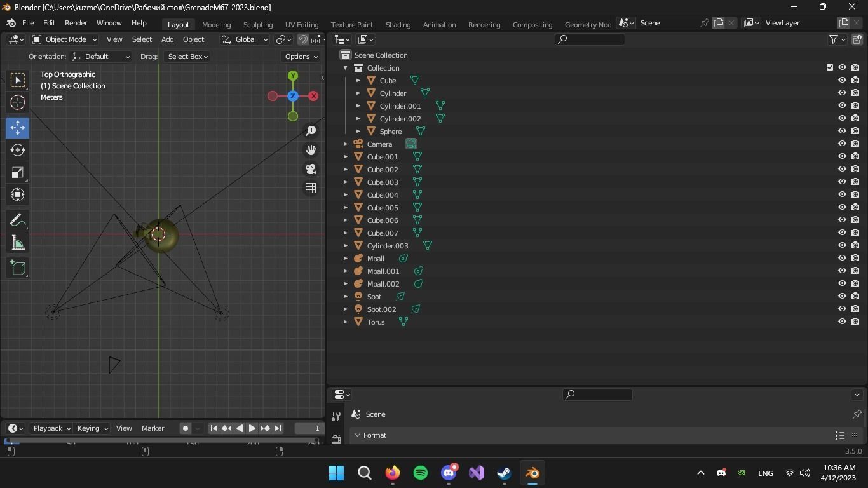
Task: Click the current frame number field
Action: 309,428
